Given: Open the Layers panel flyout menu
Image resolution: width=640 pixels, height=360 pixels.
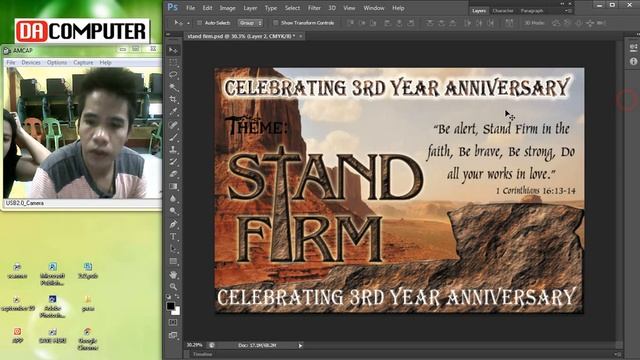Looking at the screenshot, I should (570, 11).
